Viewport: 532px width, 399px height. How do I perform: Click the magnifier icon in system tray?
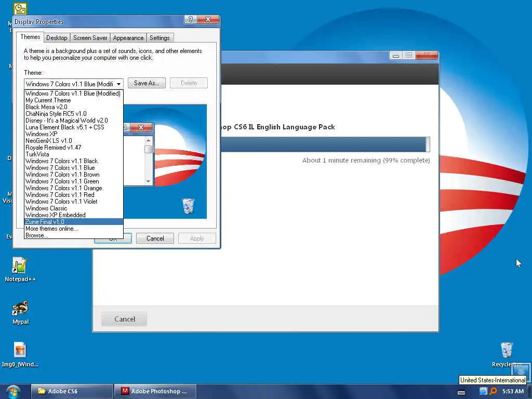493,391
